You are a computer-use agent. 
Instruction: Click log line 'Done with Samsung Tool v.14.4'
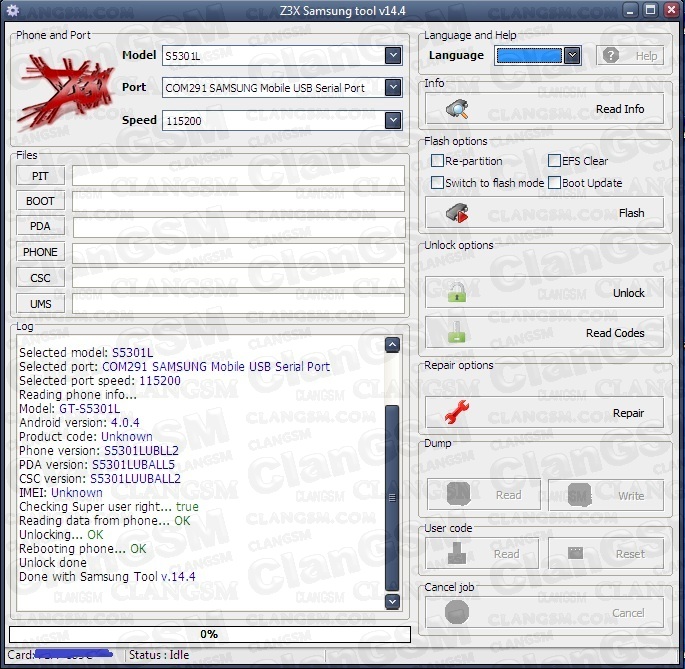(107, 576)
